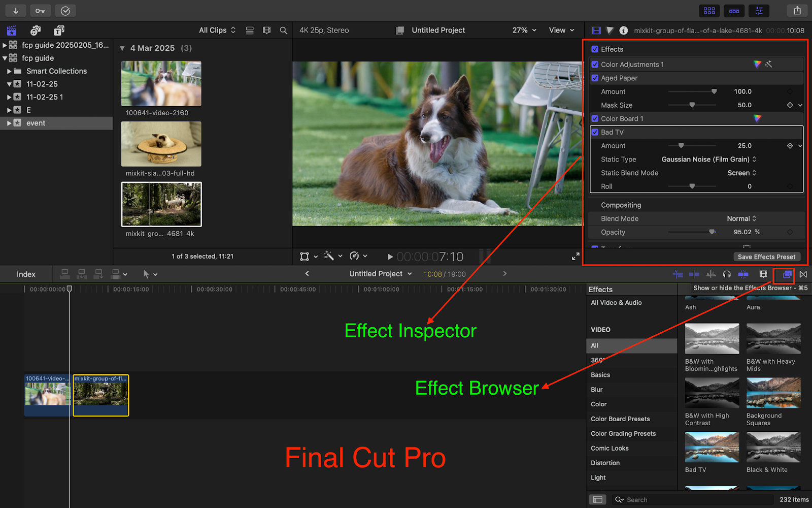Open the Transitions Browser bowtie icon

coord(803,274)
